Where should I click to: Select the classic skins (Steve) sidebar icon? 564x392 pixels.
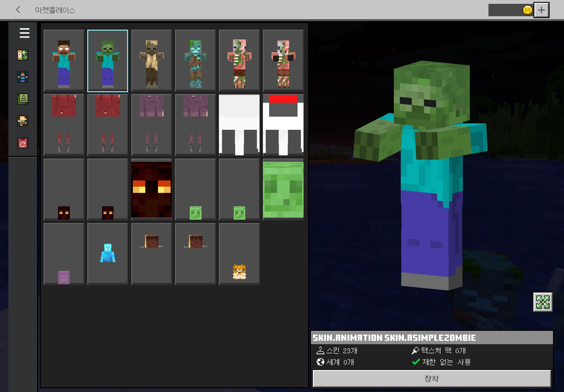point(23,77)
